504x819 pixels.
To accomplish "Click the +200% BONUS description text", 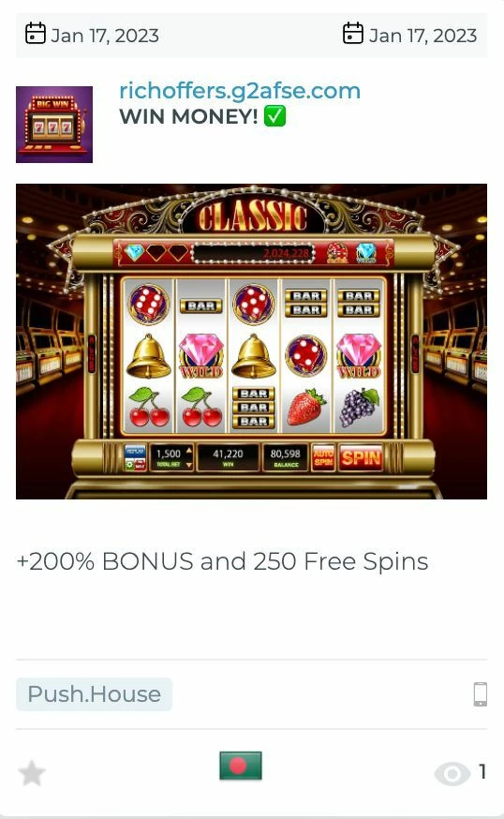I will [223, 561].
